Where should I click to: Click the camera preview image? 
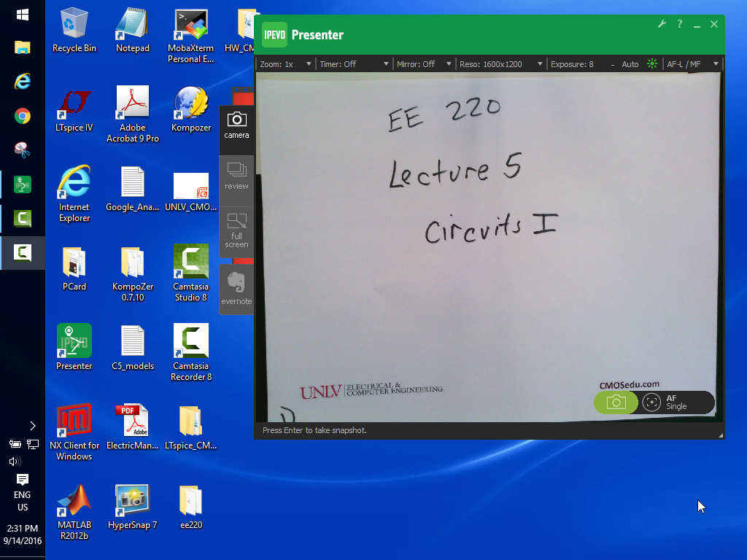[x=489, y=246]
